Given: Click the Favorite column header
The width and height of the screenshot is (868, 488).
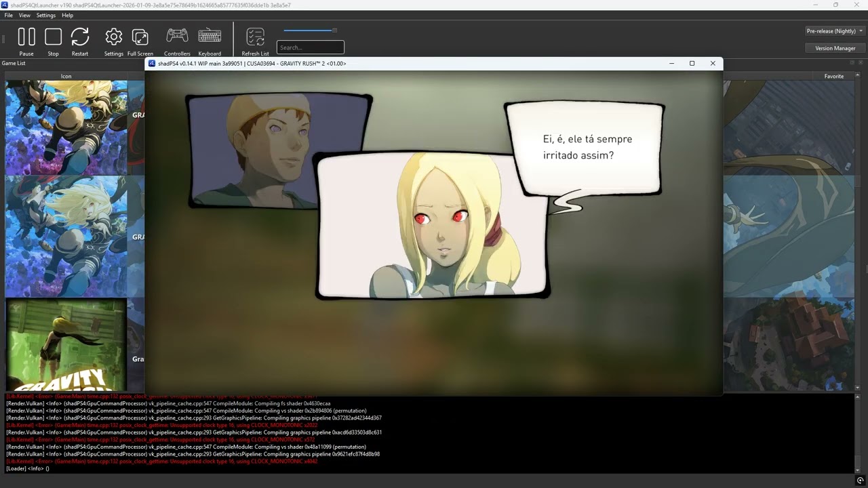Looking at the screenshot, I should pos(834,76).
